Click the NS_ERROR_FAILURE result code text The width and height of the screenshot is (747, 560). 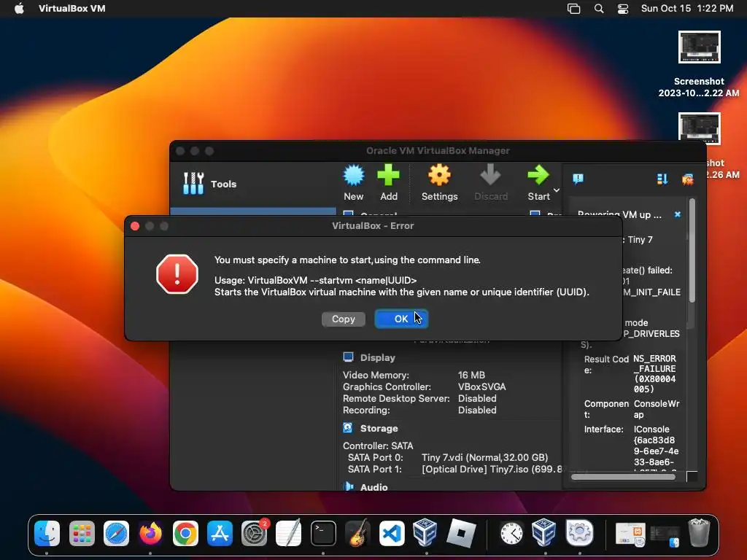654,374
